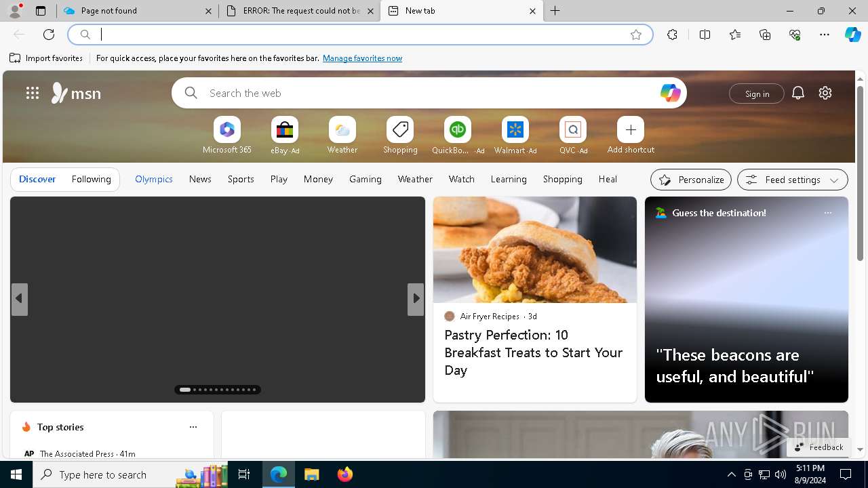Screen dimensions: 868x488
Task: Switch to the ERROR request tab
Action: tap(300, 11)
